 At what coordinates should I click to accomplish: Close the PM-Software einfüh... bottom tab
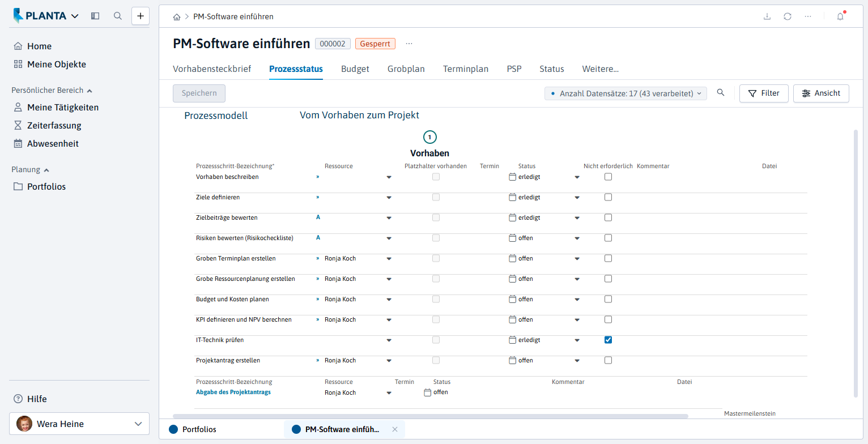pos(395,429)
